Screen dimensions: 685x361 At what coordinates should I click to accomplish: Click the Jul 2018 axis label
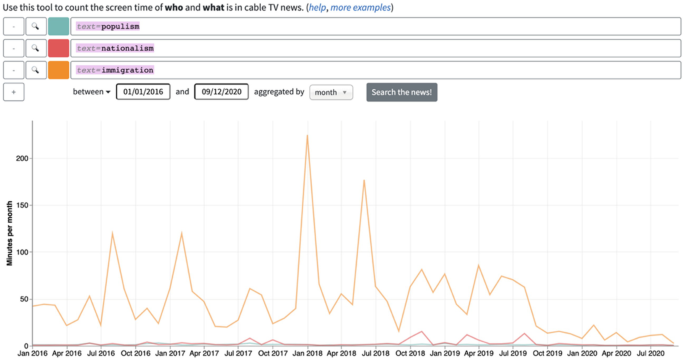(376, 353)
